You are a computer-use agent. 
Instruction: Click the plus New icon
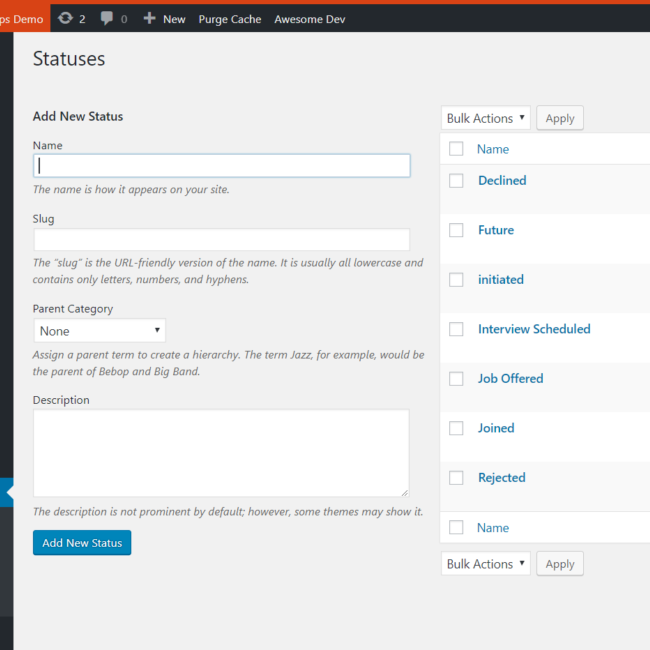pyautogui.click(x=149, y=18)
